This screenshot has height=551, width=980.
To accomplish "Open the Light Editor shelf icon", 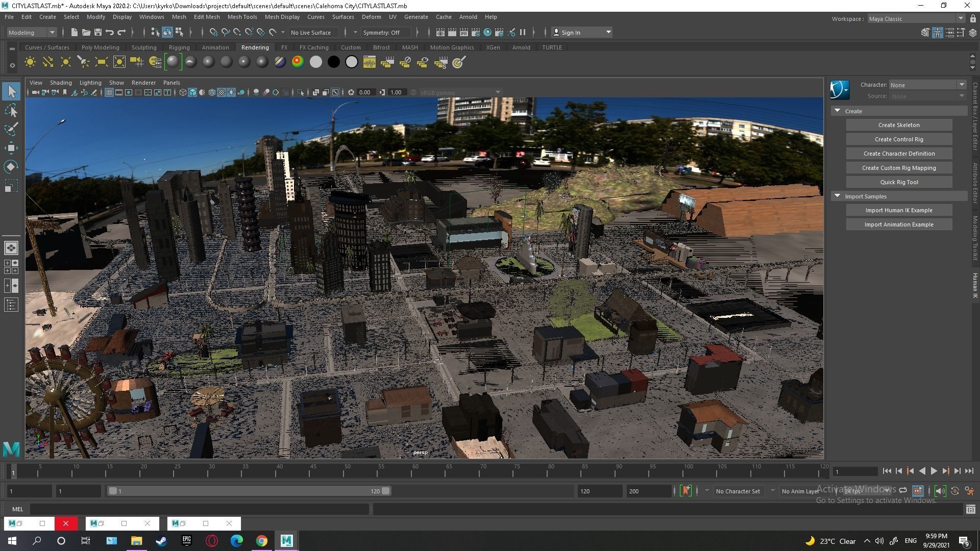I will [x=155, y=62].
